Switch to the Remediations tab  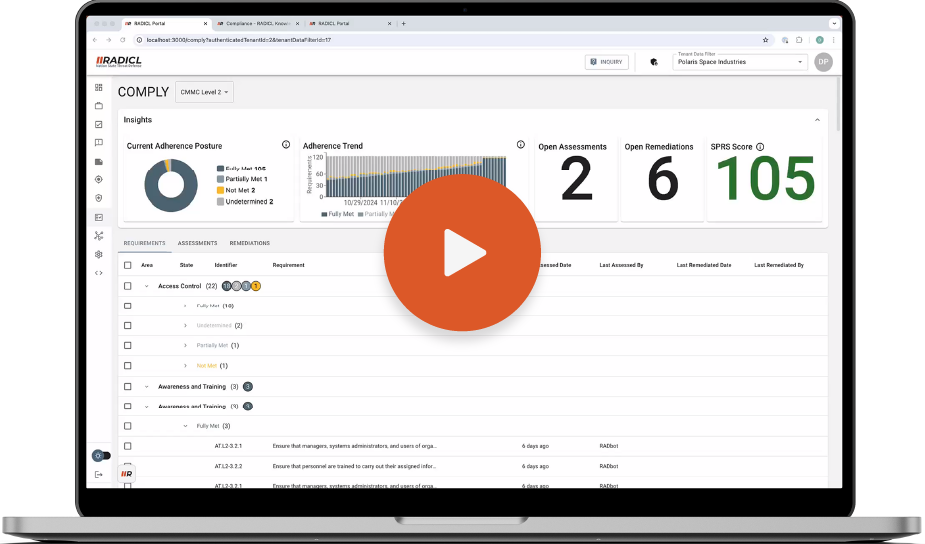point(249,243)
